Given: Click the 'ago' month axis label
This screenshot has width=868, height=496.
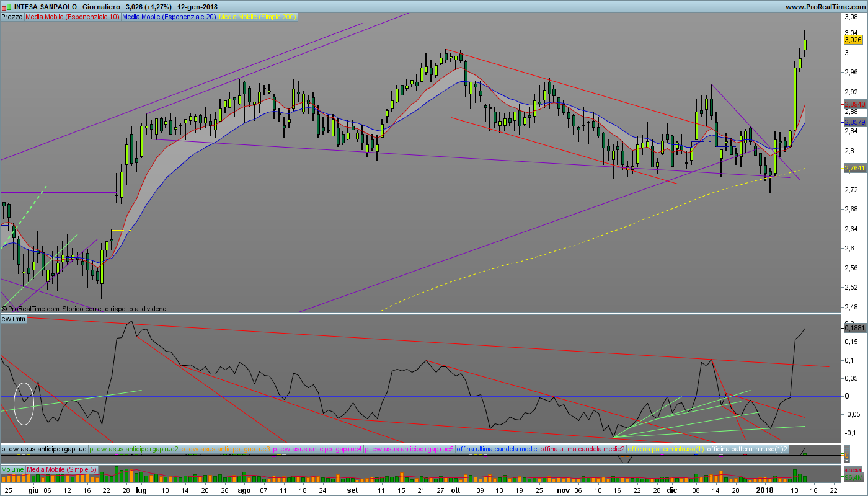Looking at the screenshot, I should coord(244,489).
